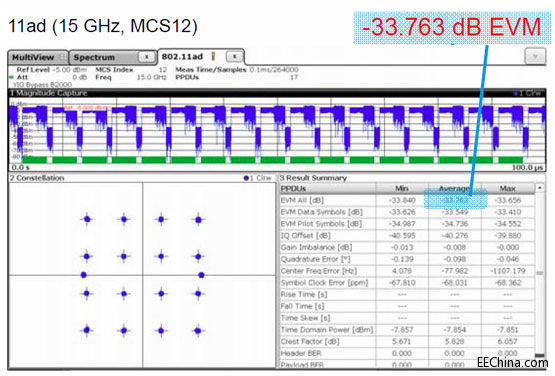Close the Spectrum tab with its x
The image size is (555, 376).
tap(147, 57)
